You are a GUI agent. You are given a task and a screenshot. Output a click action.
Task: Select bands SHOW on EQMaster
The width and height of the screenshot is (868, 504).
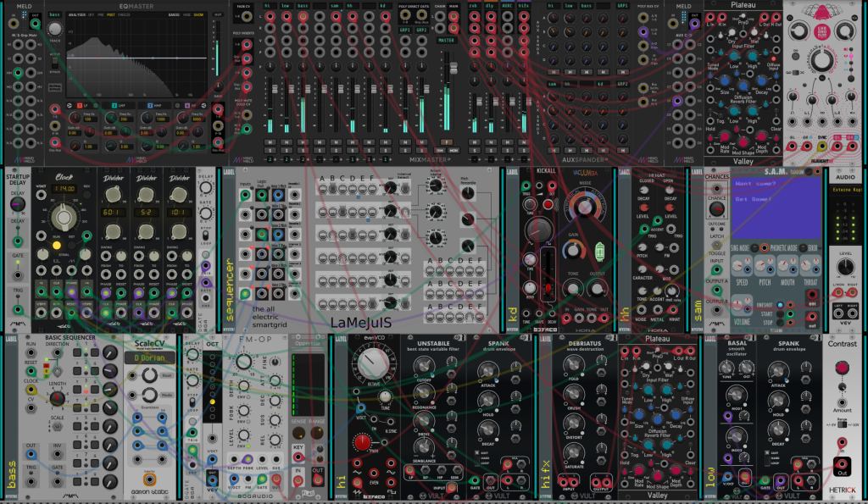[198, 15]
